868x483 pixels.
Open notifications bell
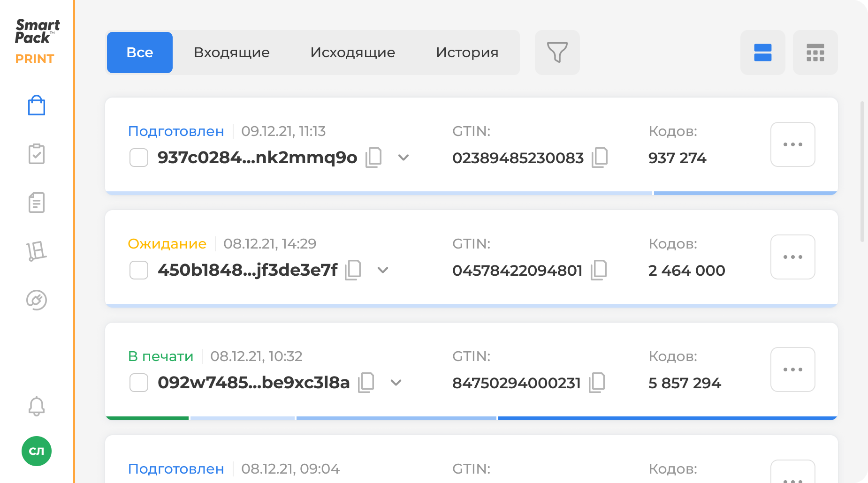click(37, 406)
